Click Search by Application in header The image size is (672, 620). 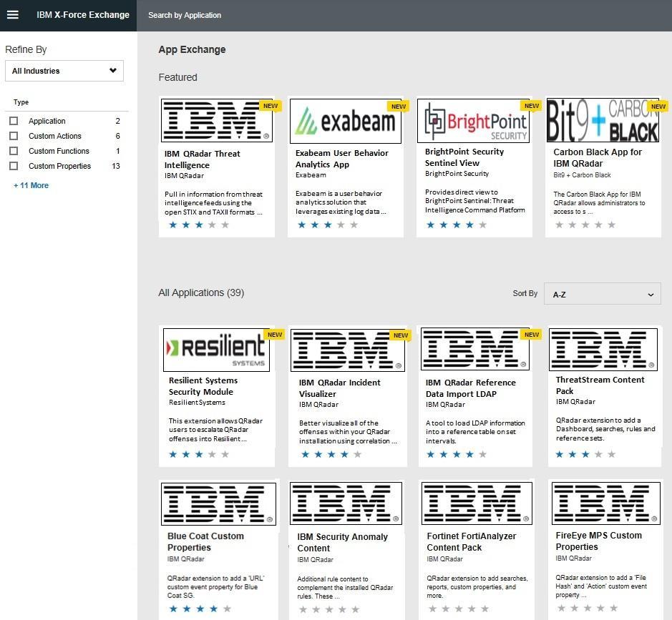[x=185, y=15]
